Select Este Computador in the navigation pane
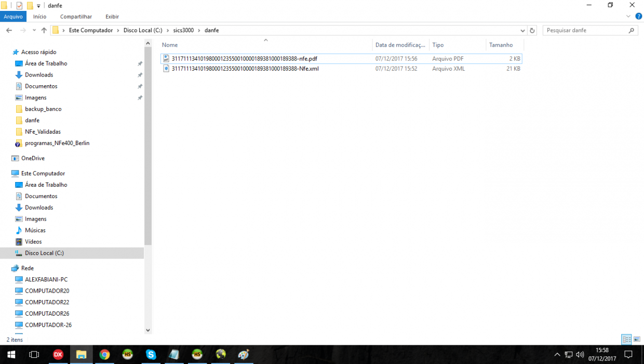 (43, 173)
